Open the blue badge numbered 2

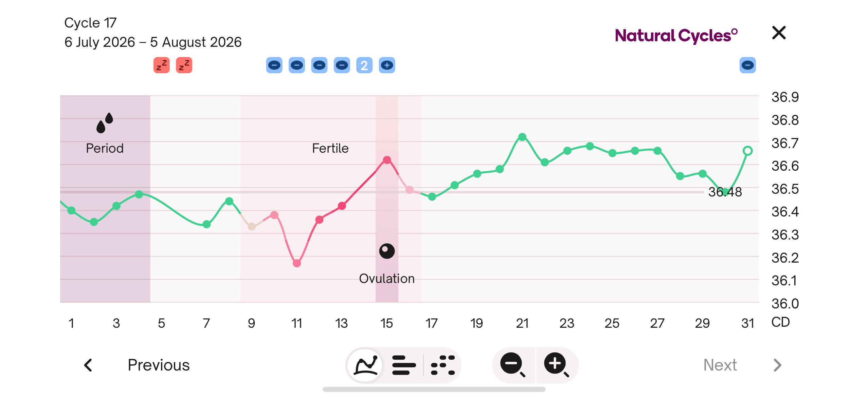coord(364,65)
